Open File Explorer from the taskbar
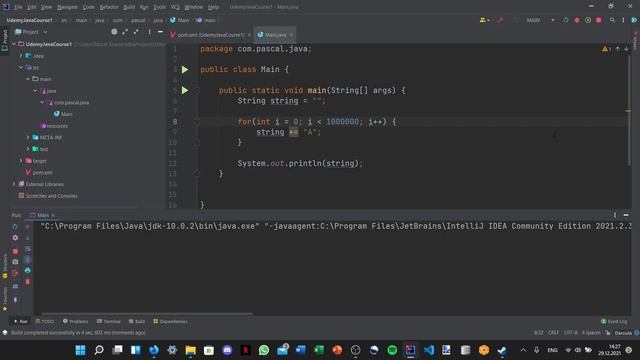 (190, 350)
